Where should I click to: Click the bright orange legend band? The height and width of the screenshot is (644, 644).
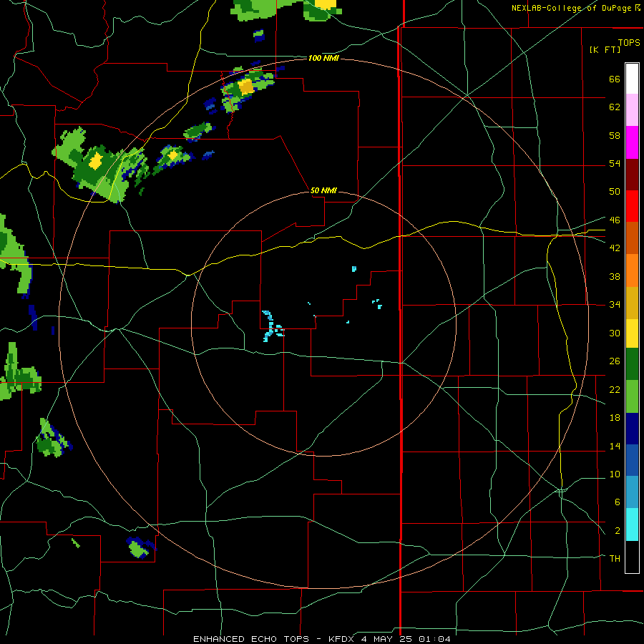point(632,270)
